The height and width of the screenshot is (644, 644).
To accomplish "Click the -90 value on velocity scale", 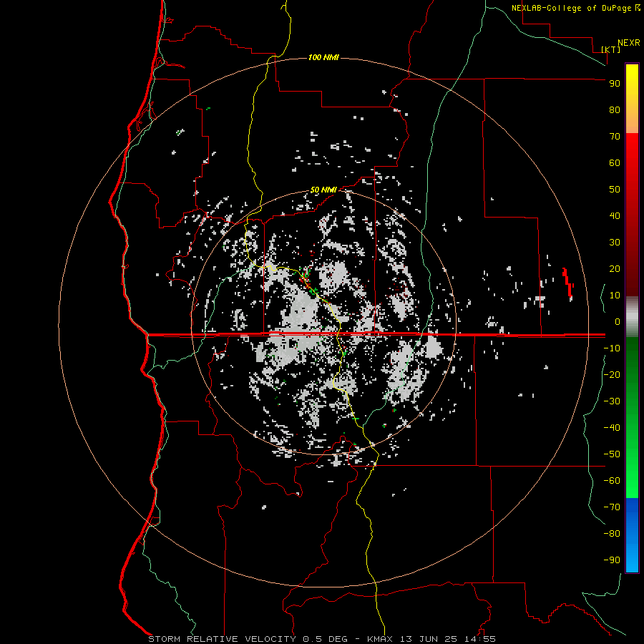I will 612,560.
